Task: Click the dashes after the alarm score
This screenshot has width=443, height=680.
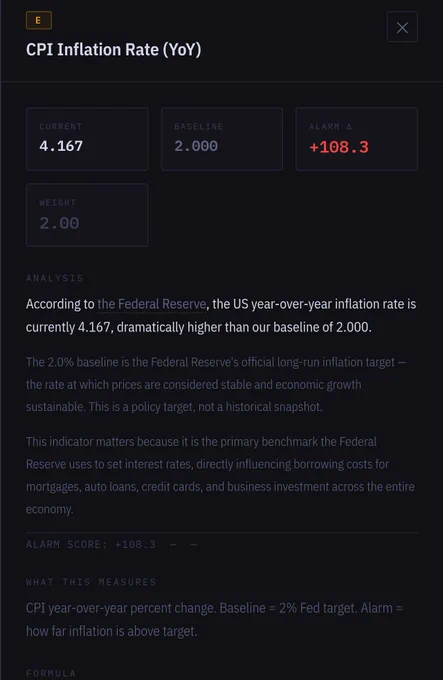Action: point(183,545)
